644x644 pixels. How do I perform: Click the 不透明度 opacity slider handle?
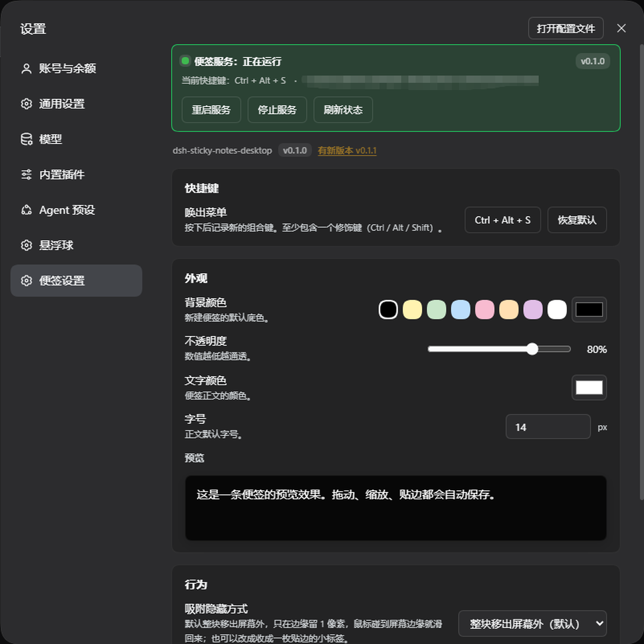[532, 349]
